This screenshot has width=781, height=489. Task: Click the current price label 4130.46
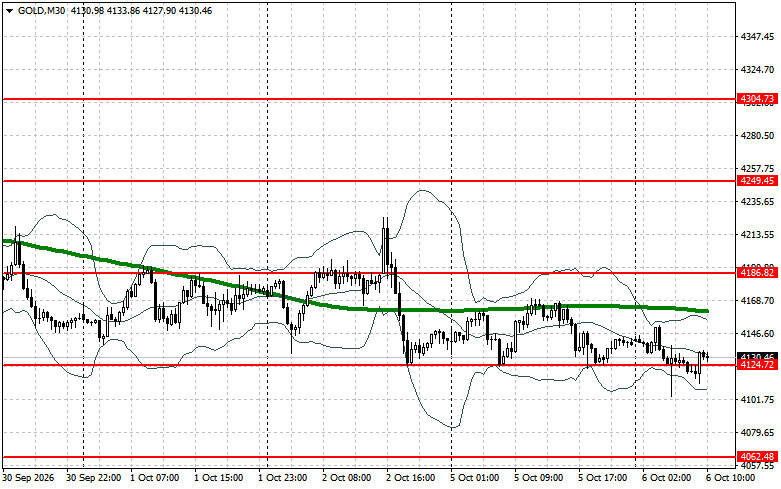tap(757, 357)
